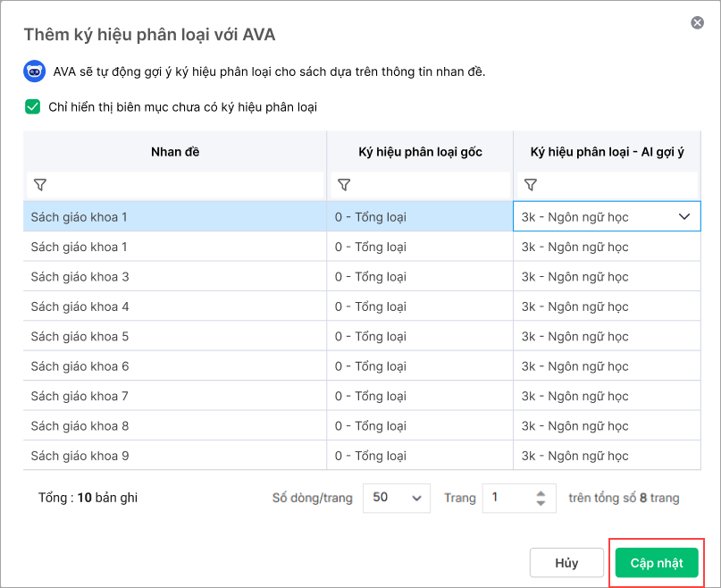721x588 pixels.
Task: Click Ký hiệu phân loại gốc column header
Action: tap(420, 152)
